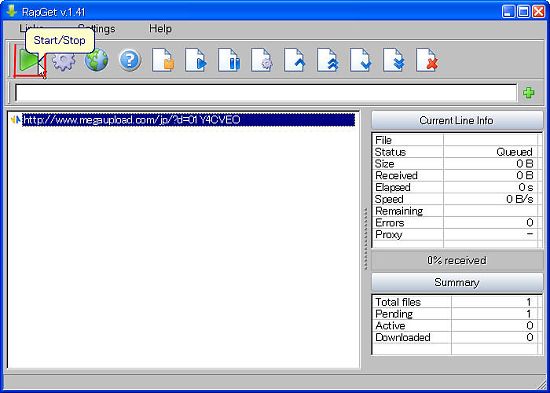Click the RapGet title bar app icon
550x393 pixels.
(x=12, y=11)
